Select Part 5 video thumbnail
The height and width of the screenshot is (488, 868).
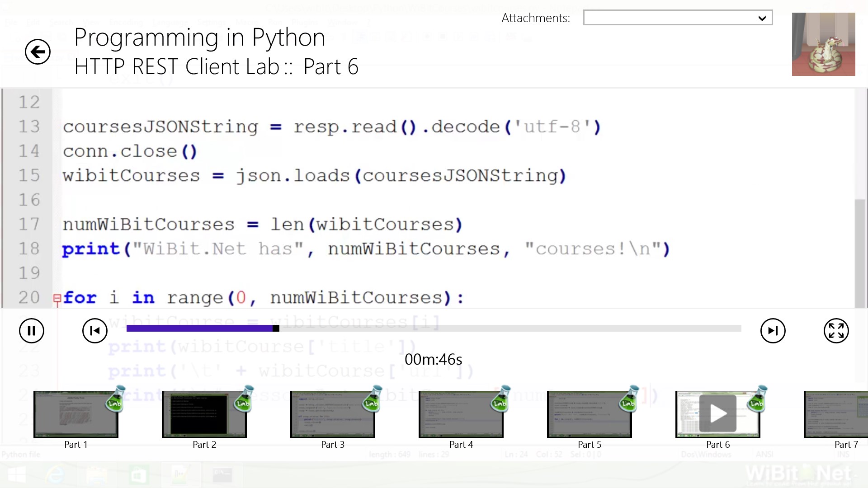pyautogui.click(x=589, y=414)
